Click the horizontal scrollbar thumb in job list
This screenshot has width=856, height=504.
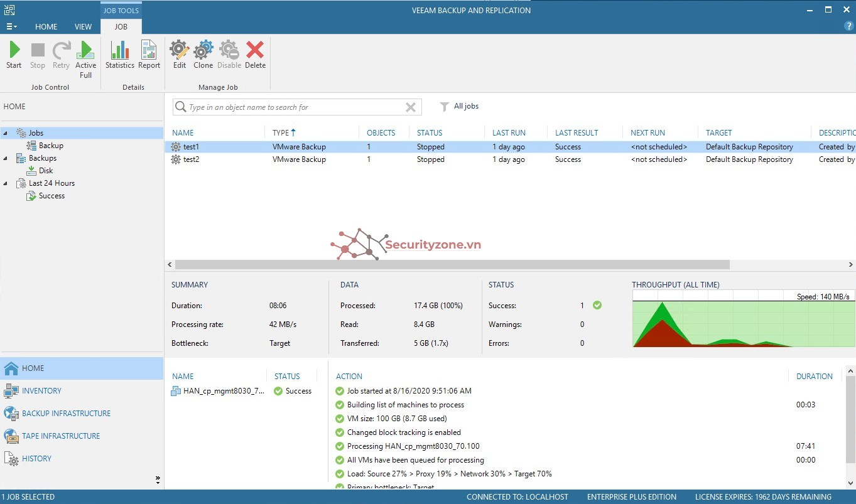[x=452, y=265]
